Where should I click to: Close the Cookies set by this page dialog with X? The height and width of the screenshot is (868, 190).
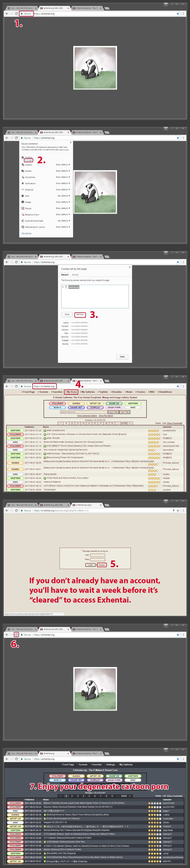(130, 267)
